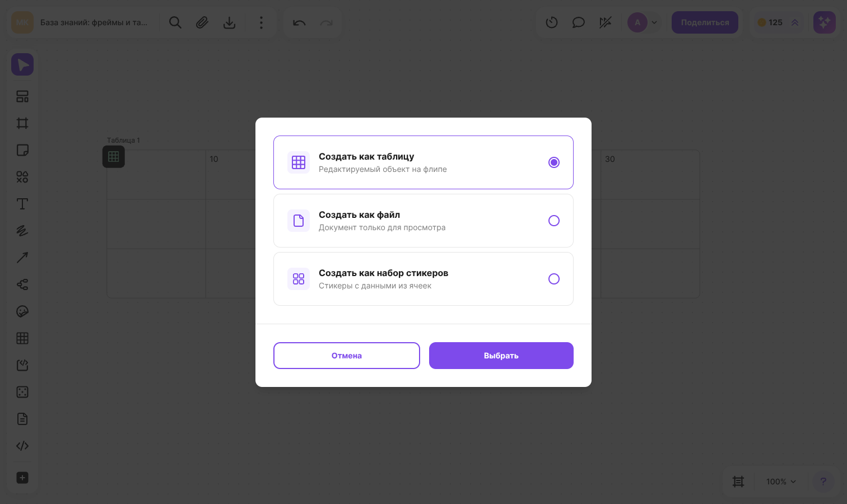
Task: Select the sticky note tool in sidebar
Action: click(x=22, y=150)
